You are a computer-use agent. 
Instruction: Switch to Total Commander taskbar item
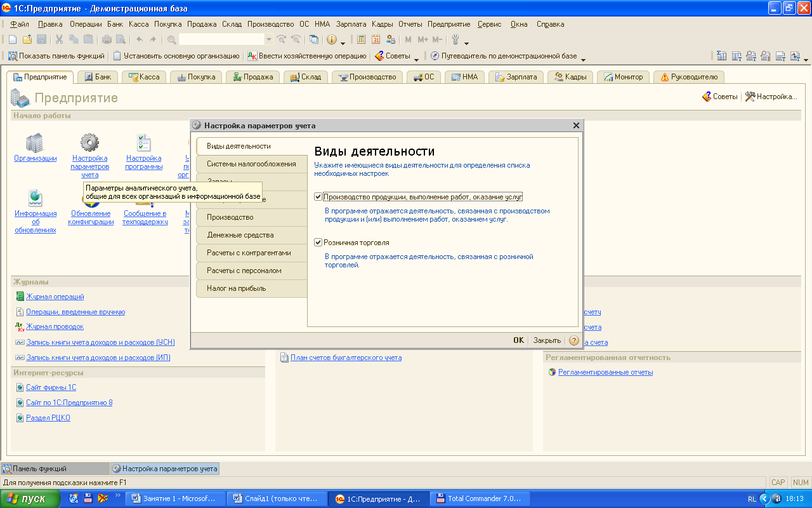[480, 498]
